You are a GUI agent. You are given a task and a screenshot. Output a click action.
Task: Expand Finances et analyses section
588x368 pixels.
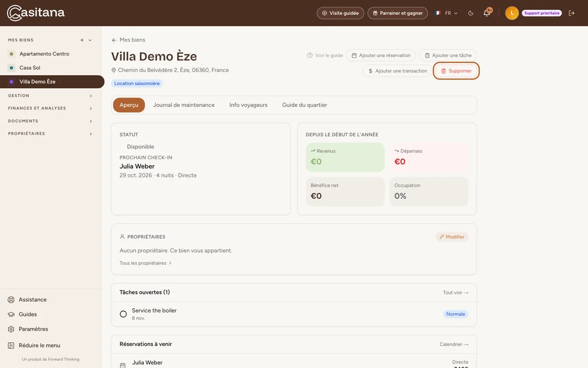pos(50,108)
